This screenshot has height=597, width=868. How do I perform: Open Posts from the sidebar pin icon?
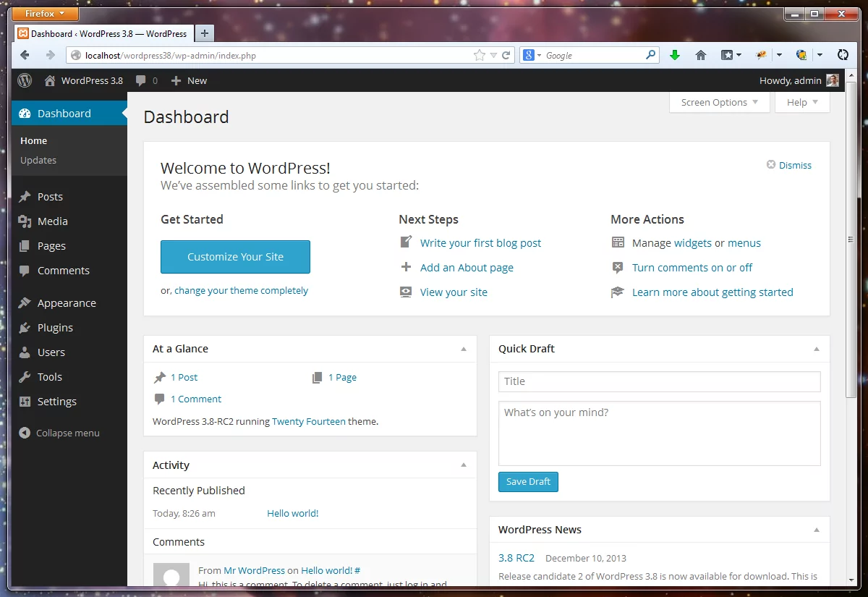point(25,197)
